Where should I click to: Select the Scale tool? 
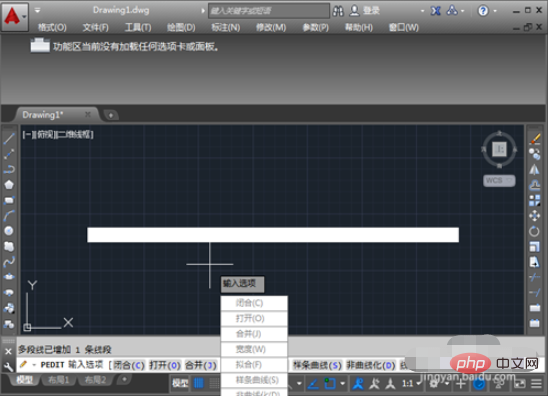pos(535,246)
